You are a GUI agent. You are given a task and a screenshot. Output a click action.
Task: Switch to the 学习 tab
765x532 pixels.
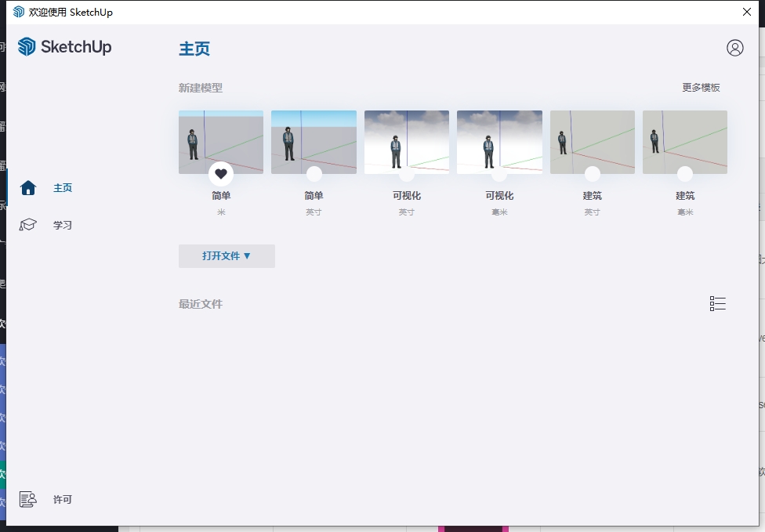(x=63, y=225)
